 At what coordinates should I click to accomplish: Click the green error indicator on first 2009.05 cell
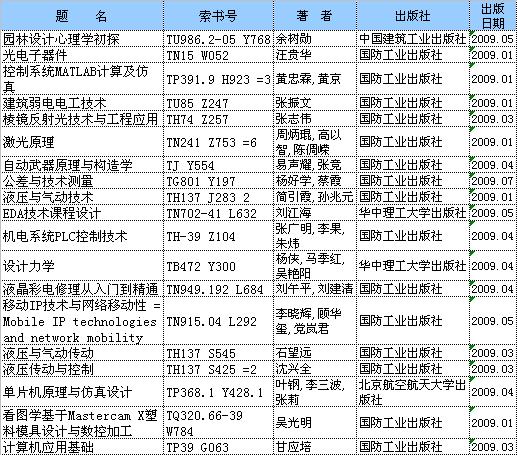[x=472, y=33]
